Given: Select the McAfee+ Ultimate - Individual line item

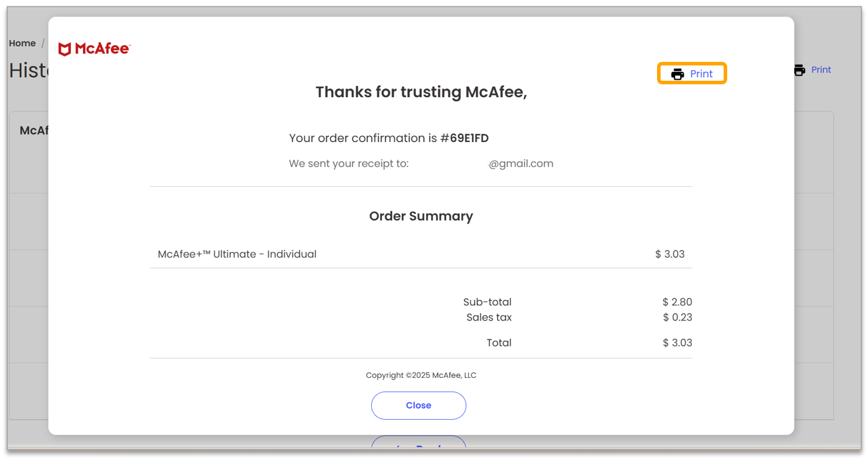Looking at the screenshot, I should [x=237, y=255].
